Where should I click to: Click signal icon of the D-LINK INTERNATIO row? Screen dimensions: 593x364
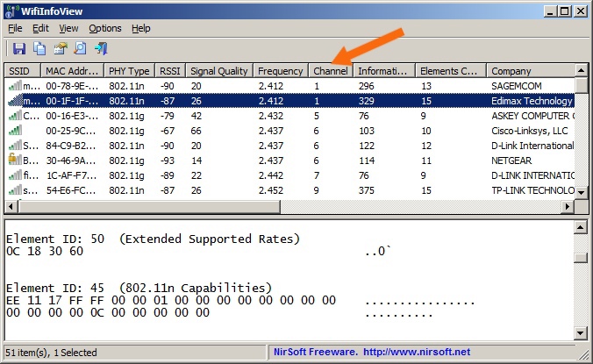pos(15,175)
